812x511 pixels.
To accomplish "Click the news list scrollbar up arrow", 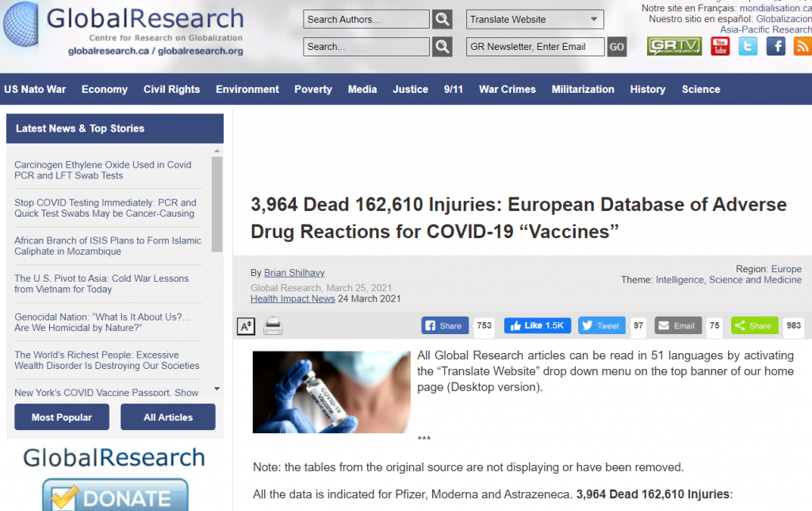I will tap(217, 151).
